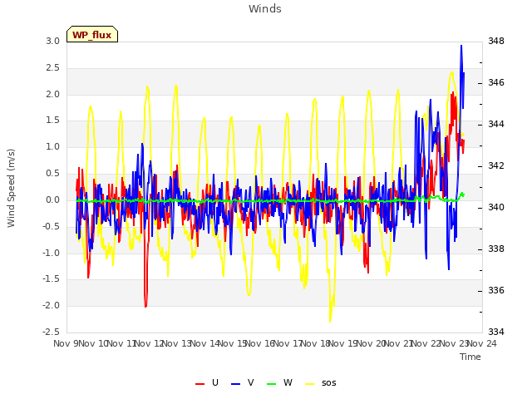Viewport: 532px width, 399px height.
Task: Click the -2.5 left axis tick label
Action: tap(51, 332)
